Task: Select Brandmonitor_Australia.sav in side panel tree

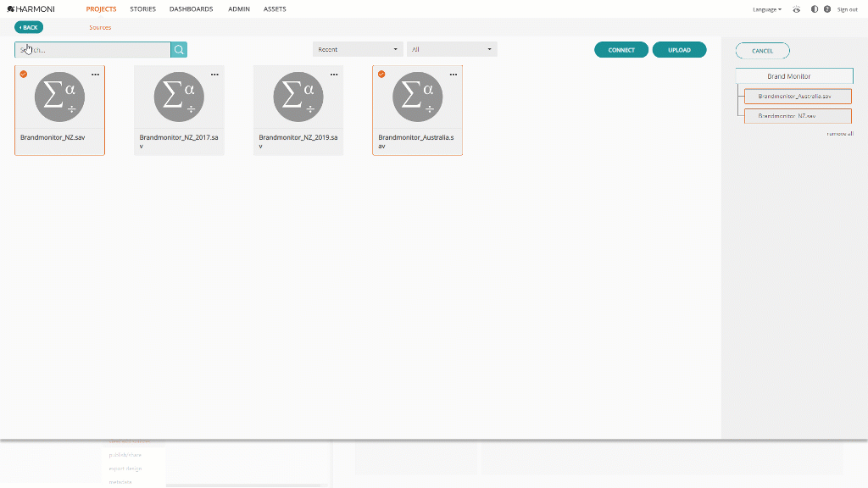Action: pos(798,97)
